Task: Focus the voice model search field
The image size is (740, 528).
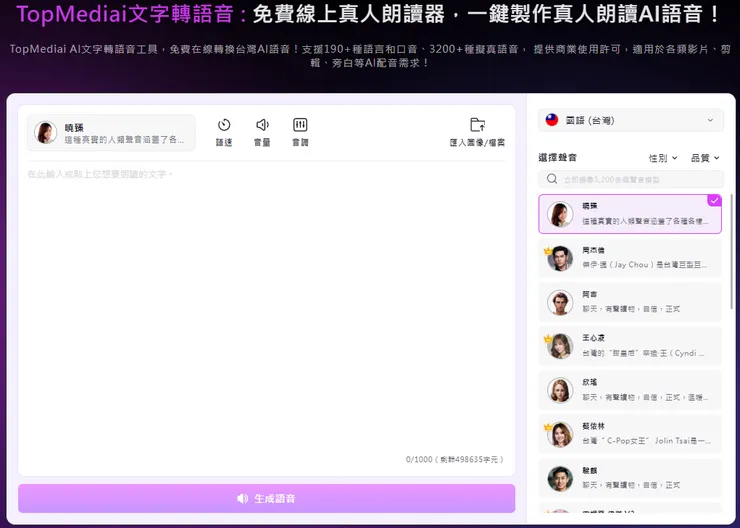Action: click(x=631, y=179)
